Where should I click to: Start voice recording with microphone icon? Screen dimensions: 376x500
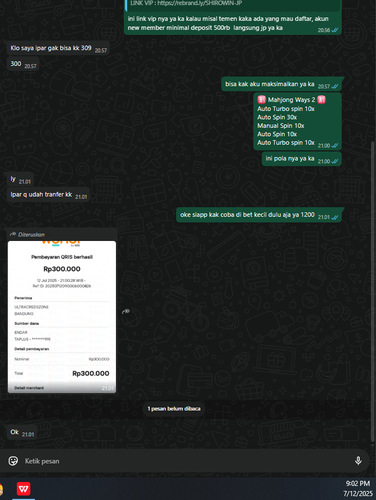point(358,461)
